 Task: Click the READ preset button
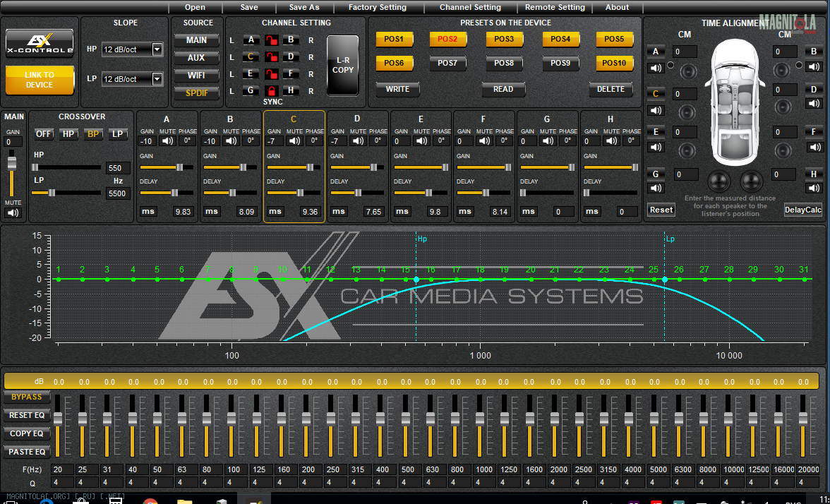503,90
